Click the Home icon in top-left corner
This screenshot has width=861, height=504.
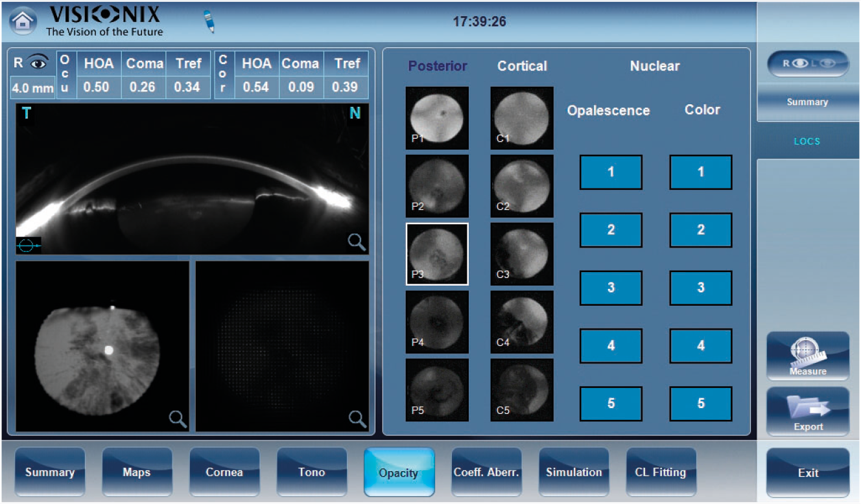(x=23, y=21)
